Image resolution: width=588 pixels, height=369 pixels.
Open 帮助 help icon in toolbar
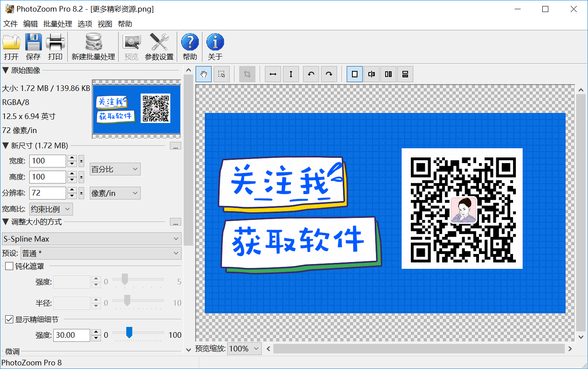pyautogui.click(x=190, y=46)
